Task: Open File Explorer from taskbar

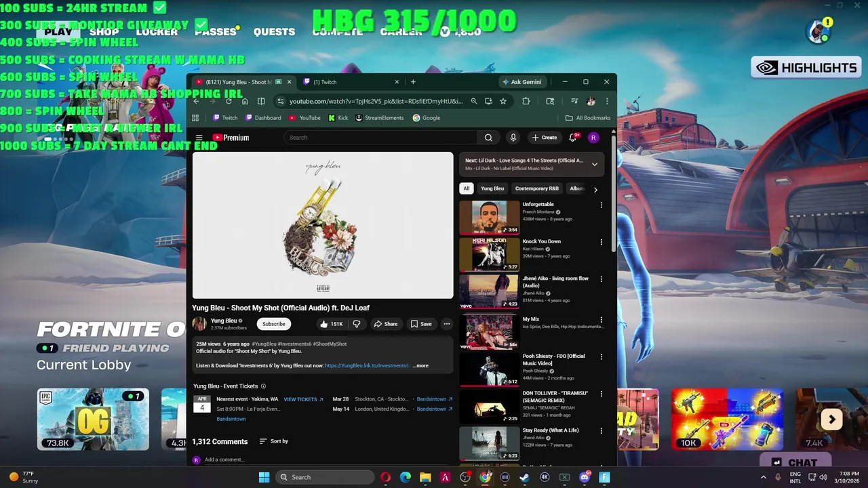Action: [425, 477]
